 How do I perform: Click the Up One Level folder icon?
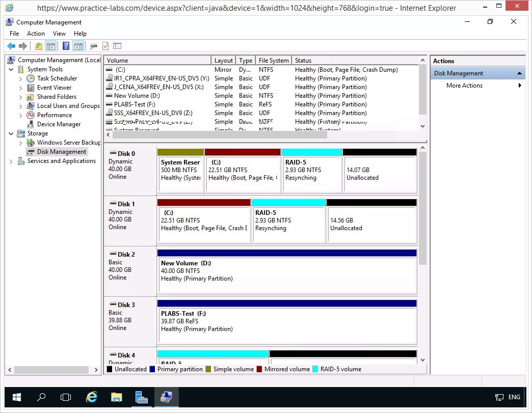39,46
